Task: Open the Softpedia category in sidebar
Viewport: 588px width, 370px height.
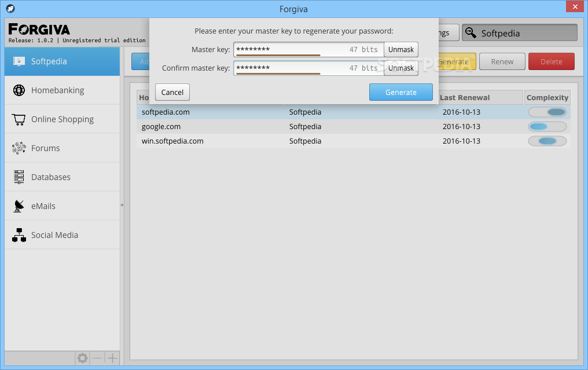Action: point(63,61)
